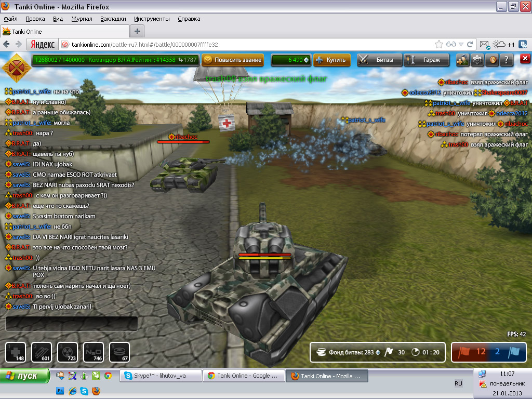Expand the address bar history dropdown arrow
Viewport: 532px width, 399px height.
coord(461,45)
